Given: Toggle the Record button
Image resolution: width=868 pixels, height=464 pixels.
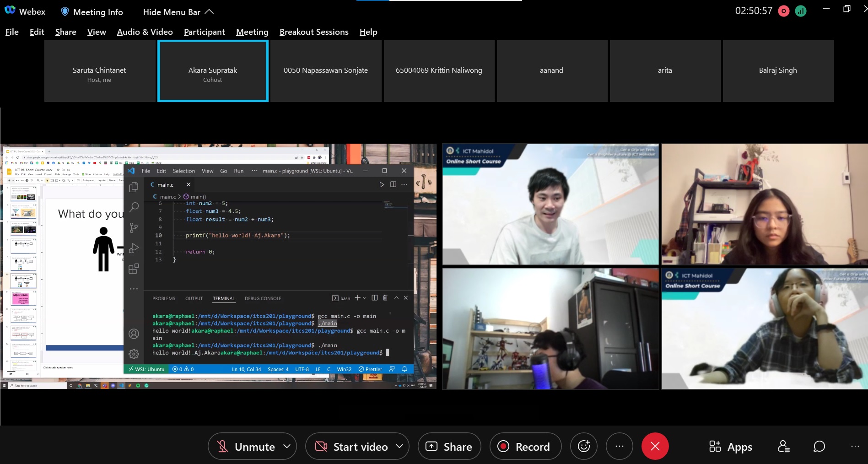Looking at the screenshot, I should pyautogui.click(x=525, y=447).
